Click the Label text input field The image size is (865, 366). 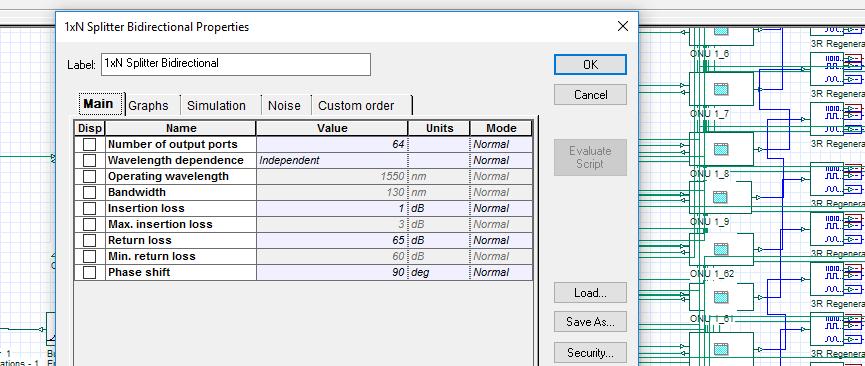click(x=236, y=64)
